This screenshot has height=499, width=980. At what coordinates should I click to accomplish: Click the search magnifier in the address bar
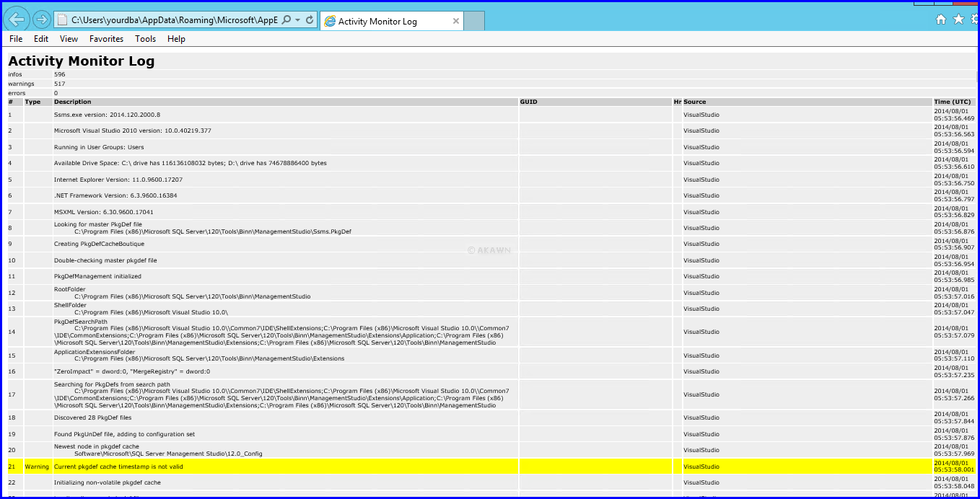pos(285,19)
